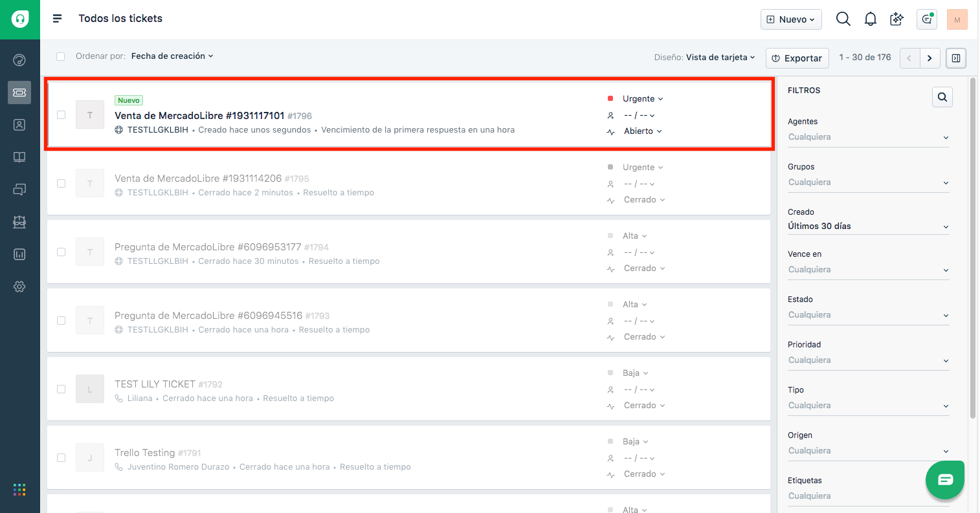Open the field service icon in sidebar
Image resolution: width=980 pixels, height=513 pixels.
coord(19,222)
